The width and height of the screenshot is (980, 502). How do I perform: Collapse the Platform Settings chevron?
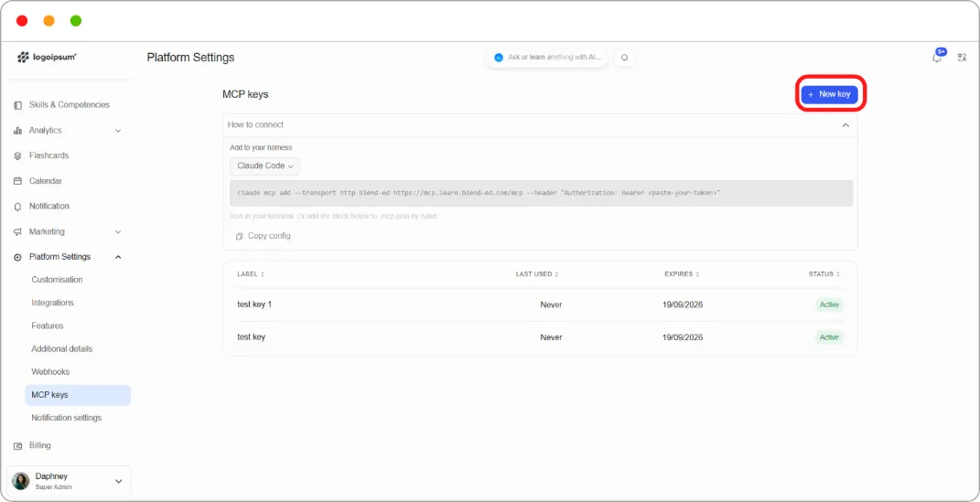[118, 257]
